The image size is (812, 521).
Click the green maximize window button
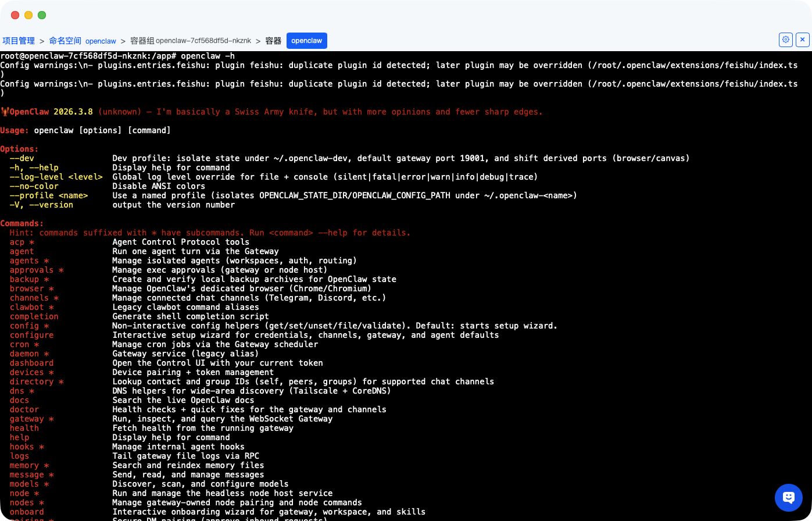pyautogui.click(x=42, y=15)
